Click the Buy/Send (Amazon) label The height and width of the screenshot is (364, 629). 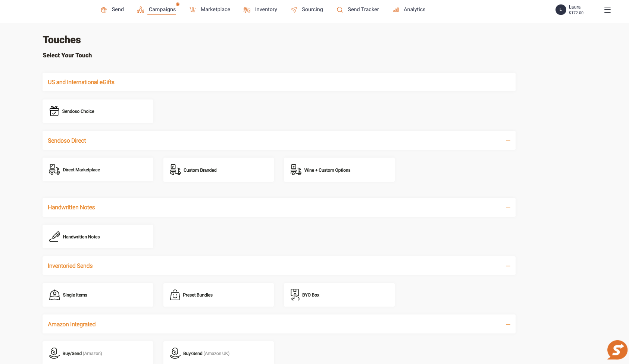pos(82,353)
